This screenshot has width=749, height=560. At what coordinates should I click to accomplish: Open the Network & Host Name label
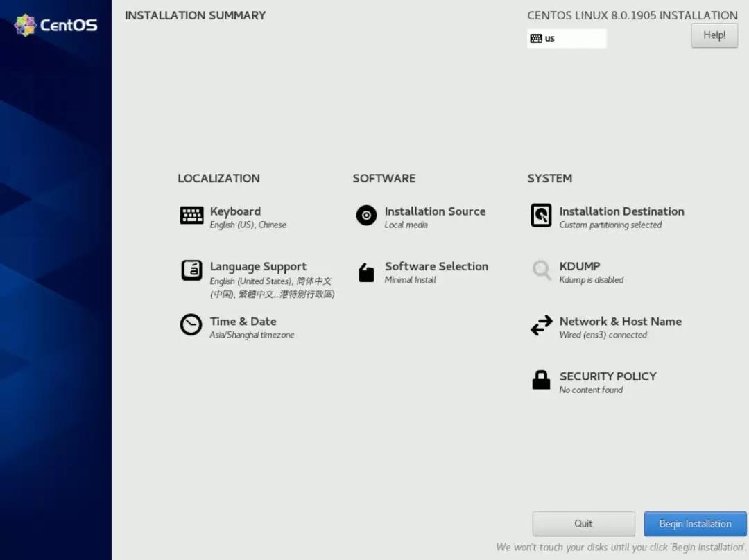[621, 322]
